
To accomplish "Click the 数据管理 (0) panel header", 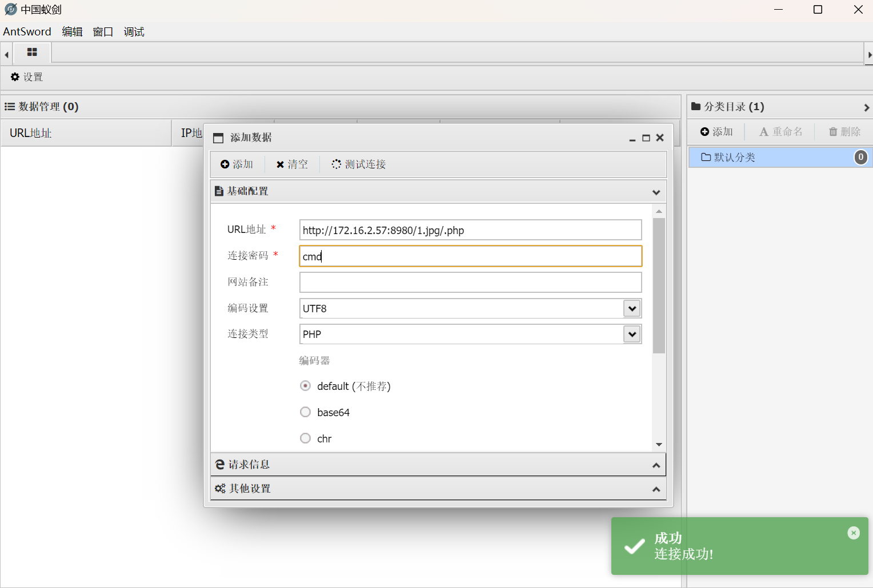I will coord(340,107).
